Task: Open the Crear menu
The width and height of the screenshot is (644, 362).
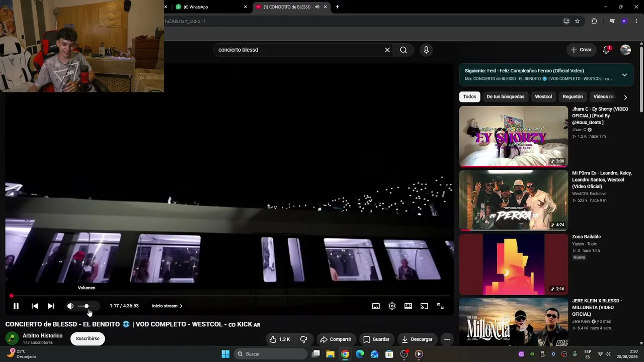Action: [x=581, y=50]
